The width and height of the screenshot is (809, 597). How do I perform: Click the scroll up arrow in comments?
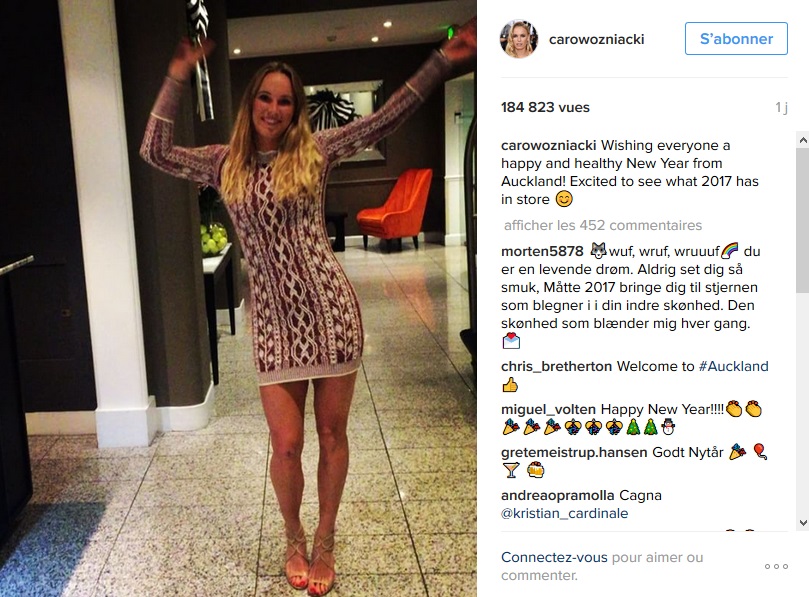tap(803, 140)
